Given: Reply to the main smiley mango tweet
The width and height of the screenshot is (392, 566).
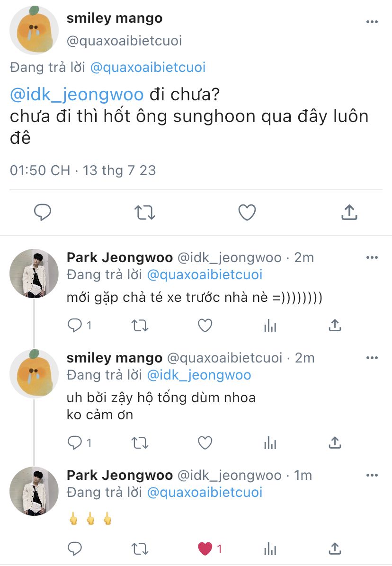Looking at the screenshot, I should coord(43,212).
